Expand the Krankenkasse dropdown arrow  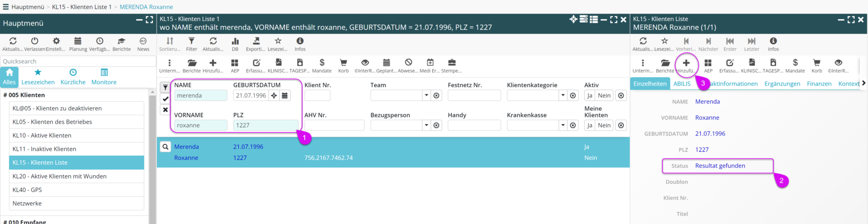563,125
